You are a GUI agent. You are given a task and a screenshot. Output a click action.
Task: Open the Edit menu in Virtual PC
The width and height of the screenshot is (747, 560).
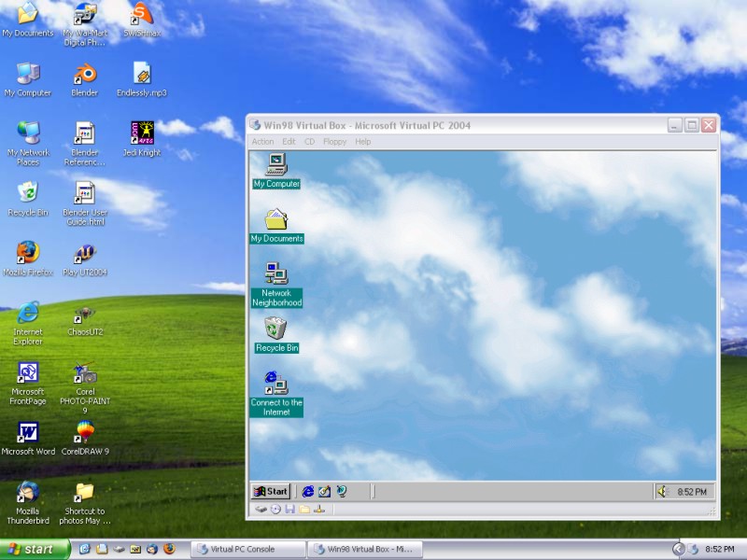(x=289, y=142)
